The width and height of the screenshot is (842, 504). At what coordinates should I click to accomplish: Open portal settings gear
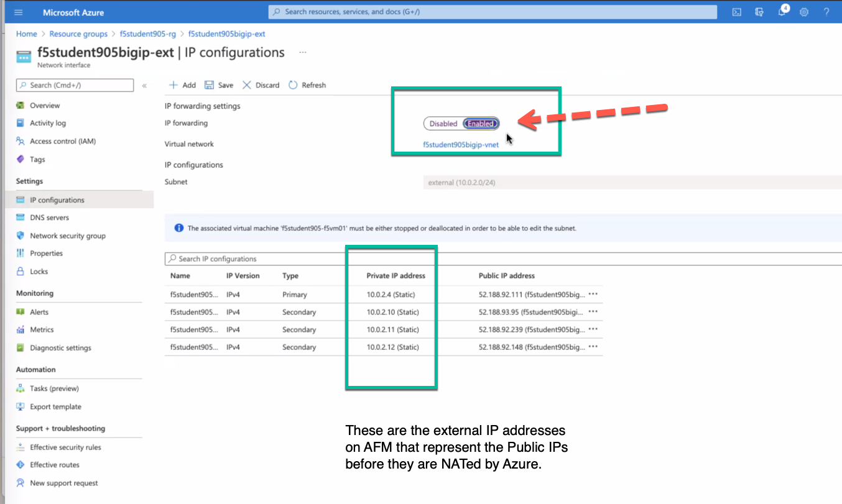coord(804,12)
